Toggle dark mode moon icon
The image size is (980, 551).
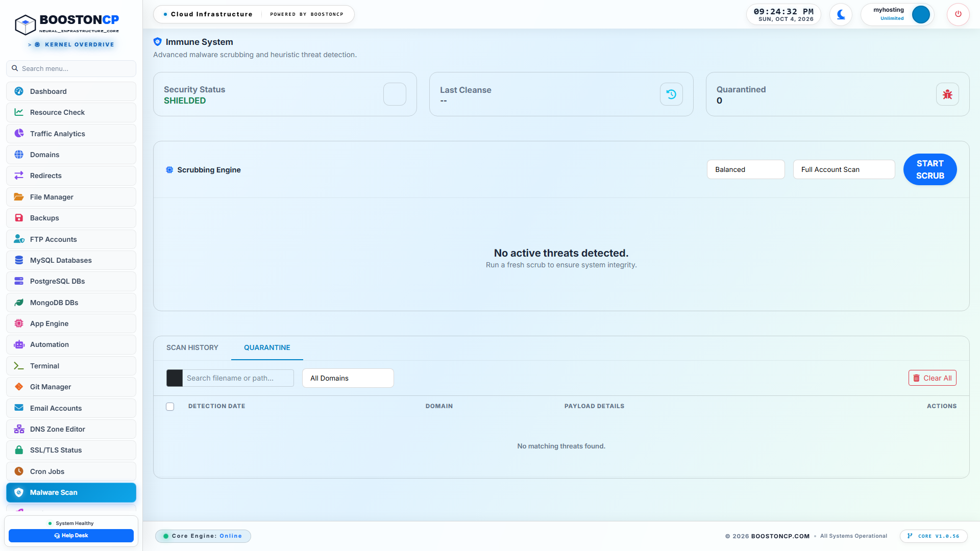click(841, 14)
